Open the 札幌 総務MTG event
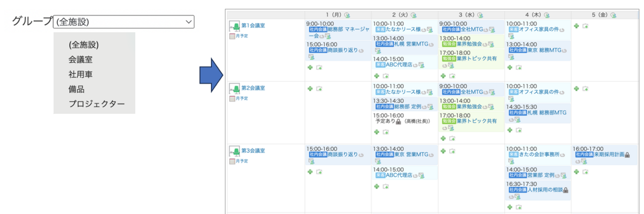The image size is (644, 214). (547, 112)
